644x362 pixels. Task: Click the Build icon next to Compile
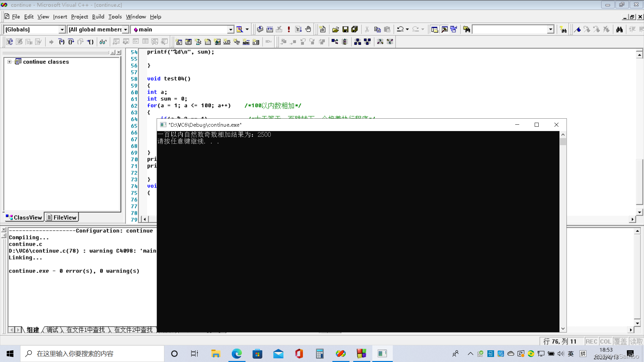tap(270, 29)
